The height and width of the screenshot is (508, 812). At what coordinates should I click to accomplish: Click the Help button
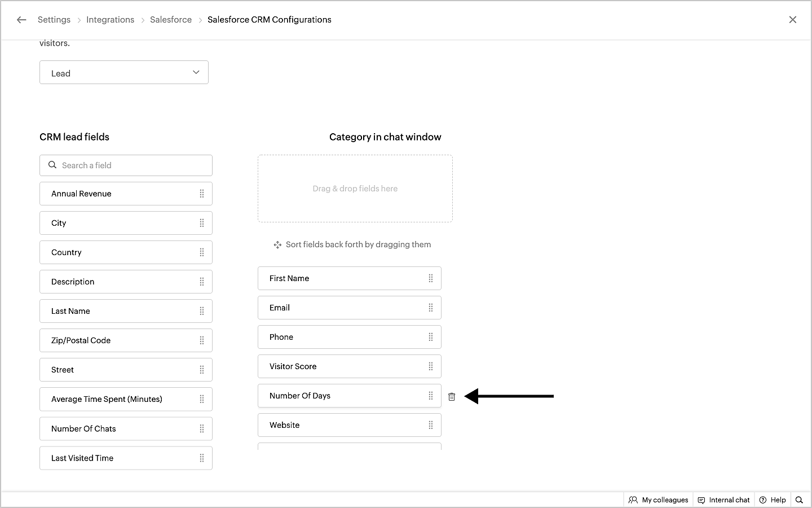coord(773,500)
